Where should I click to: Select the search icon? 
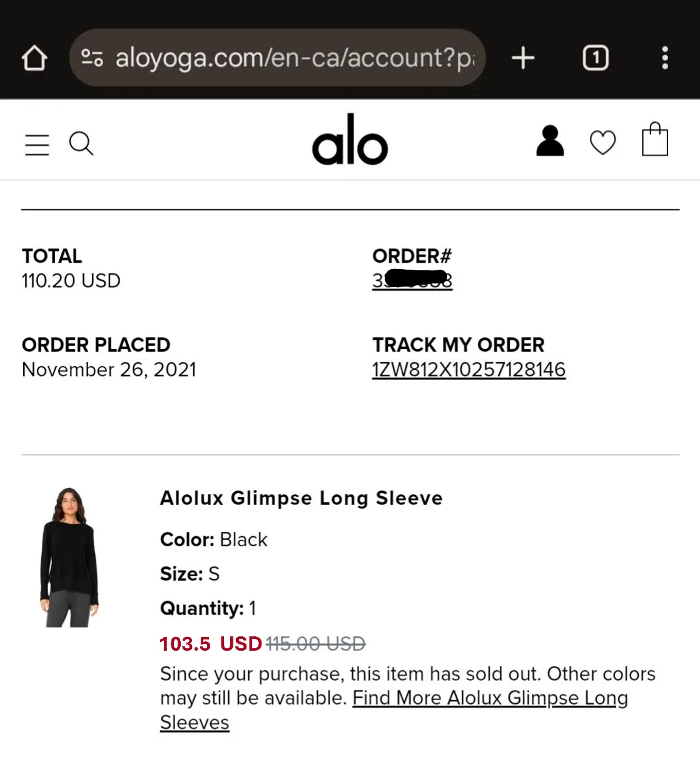point(81,144)
